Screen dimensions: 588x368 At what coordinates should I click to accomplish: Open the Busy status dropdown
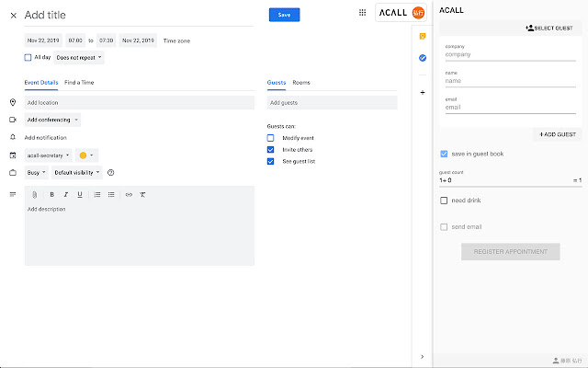click(38, 172)
